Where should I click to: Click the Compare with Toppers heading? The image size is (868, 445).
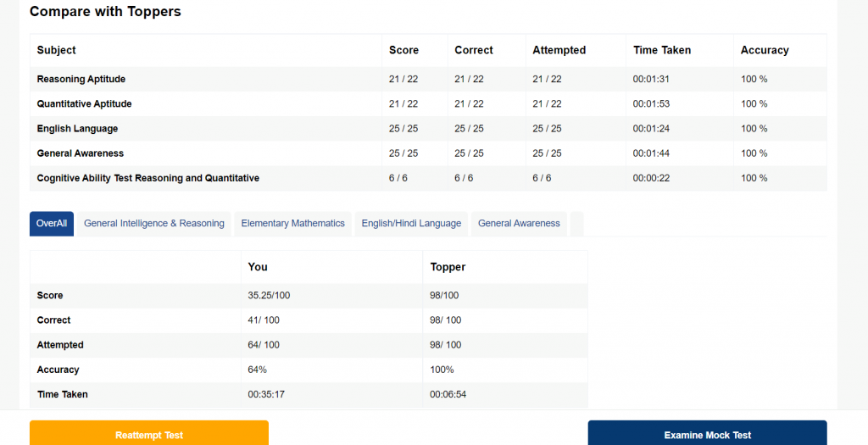105,11
